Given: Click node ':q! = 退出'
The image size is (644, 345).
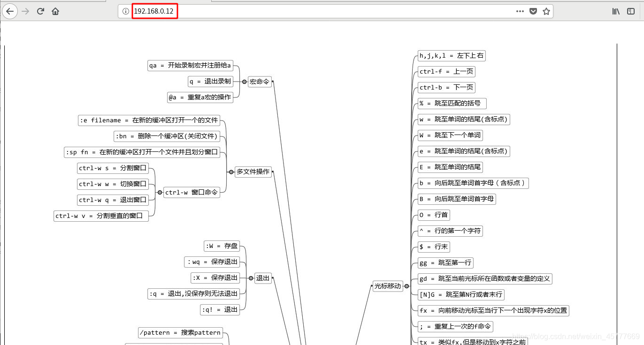Looking at the screenshot, I should click(220, 310).
